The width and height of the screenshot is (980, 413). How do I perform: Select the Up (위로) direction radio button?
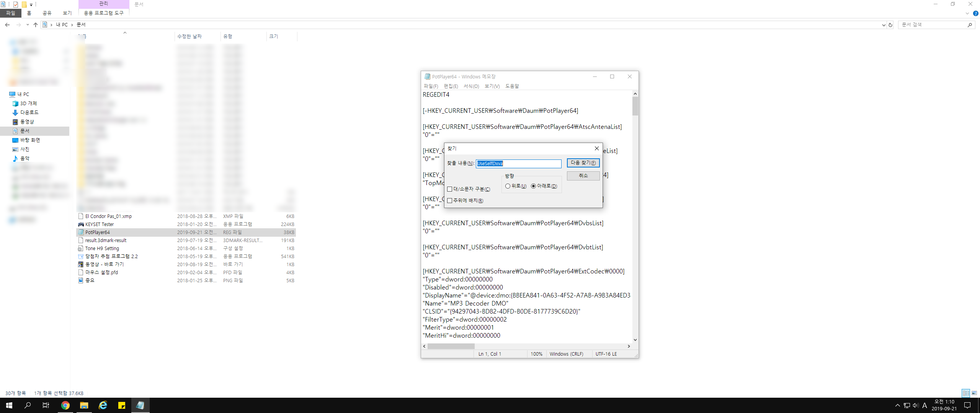click(x=508, y=186)
